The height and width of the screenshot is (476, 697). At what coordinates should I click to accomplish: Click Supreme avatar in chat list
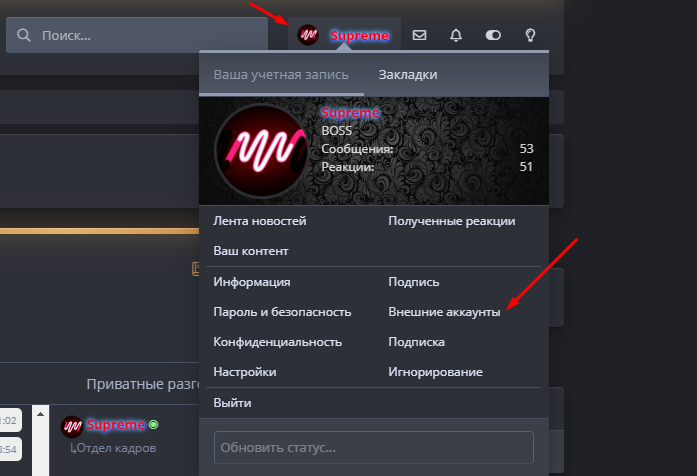tap(72, 427)
